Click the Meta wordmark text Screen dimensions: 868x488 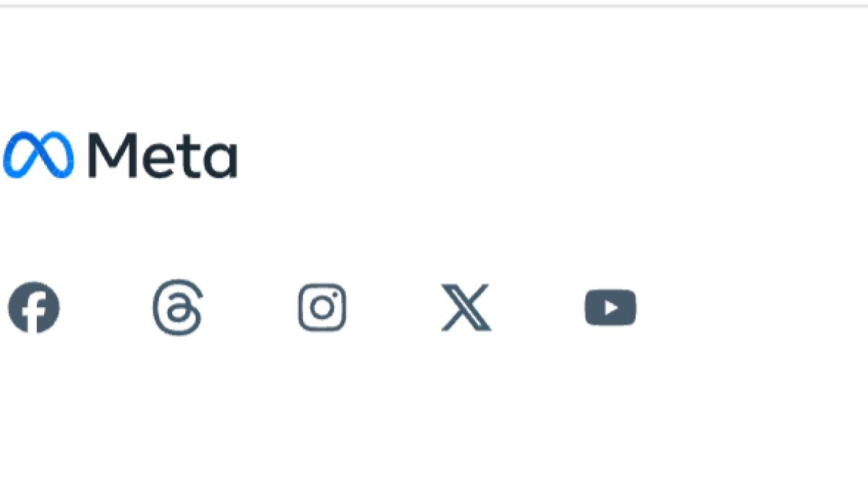click(162, 155)
